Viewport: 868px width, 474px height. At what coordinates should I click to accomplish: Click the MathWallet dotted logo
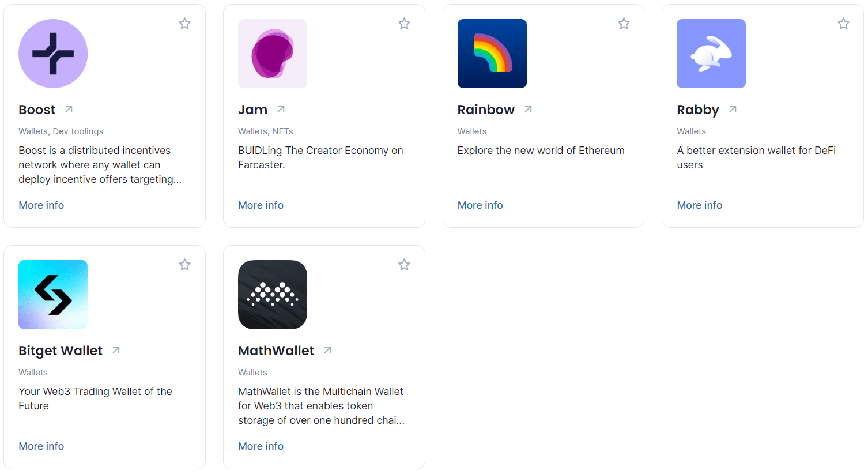coord(273,295)
